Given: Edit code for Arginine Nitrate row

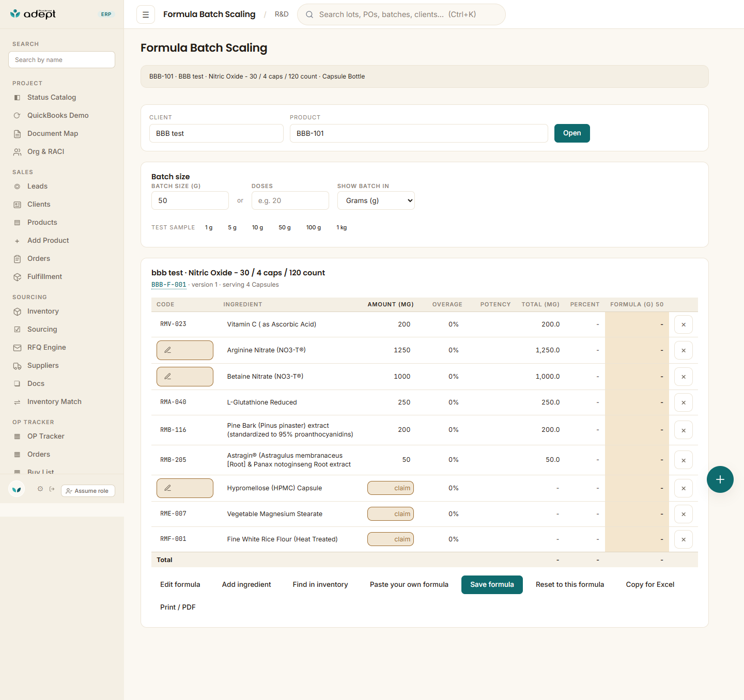Looking at the screenshot, I should [185, 350].
